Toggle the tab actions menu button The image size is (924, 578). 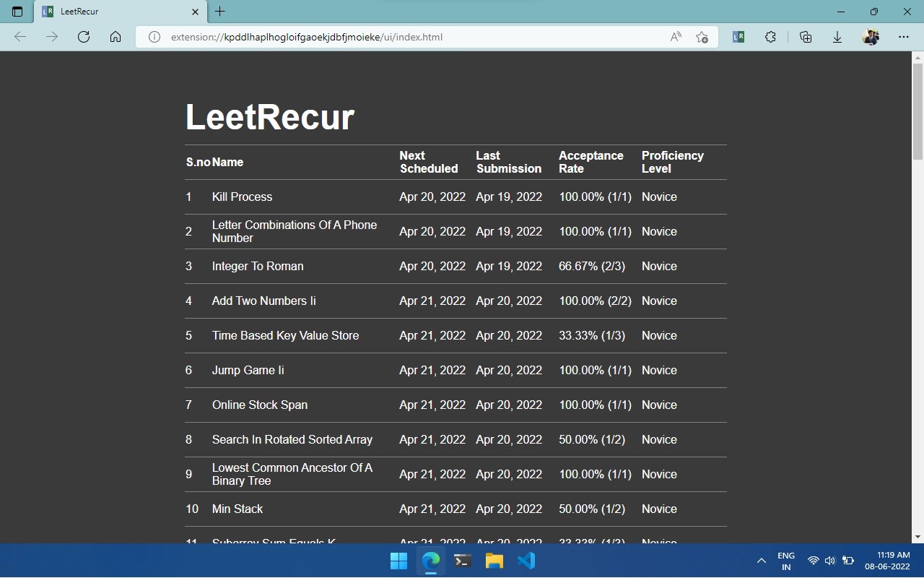(17, 11)
